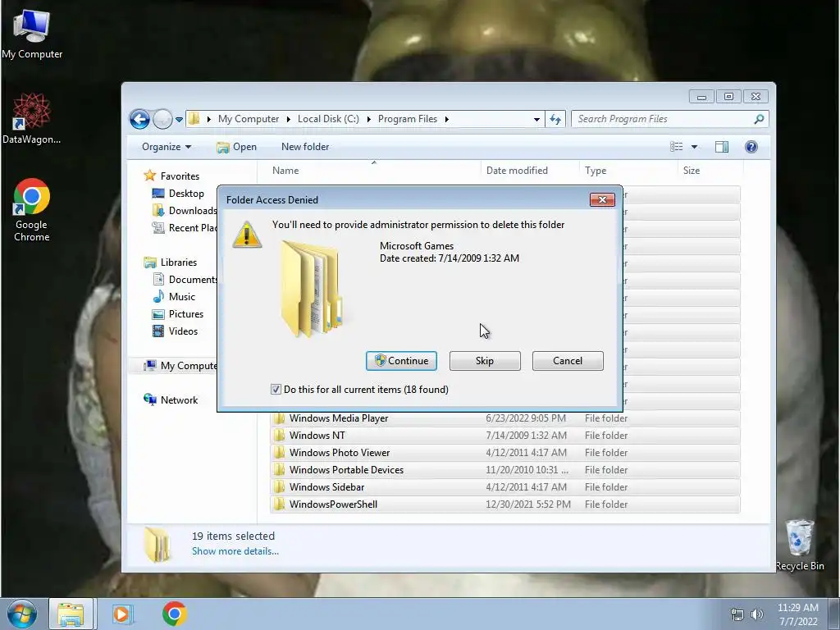Click Cancel in the dialog
Image resolution: width=840 pixels, height=630 pixels.
coord(568,361)
